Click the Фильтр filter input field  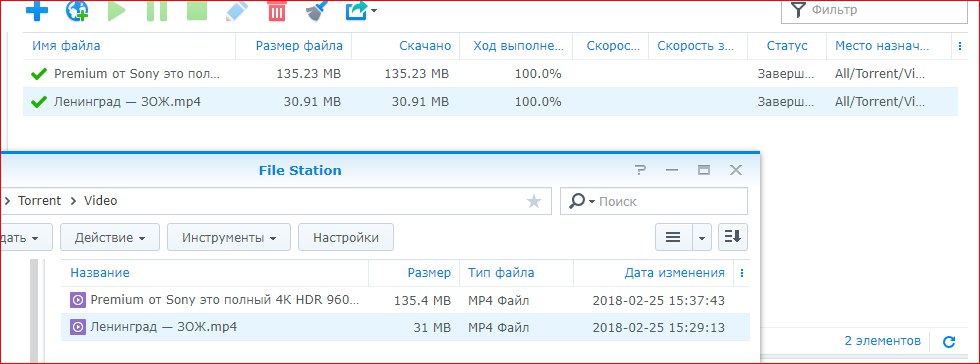tap(874, 10)
